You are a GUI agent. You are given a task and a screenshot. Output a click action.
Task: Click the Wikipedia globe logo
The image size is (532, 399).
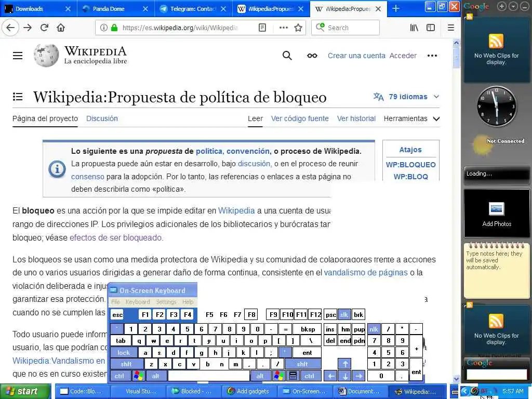click(46, 55)
